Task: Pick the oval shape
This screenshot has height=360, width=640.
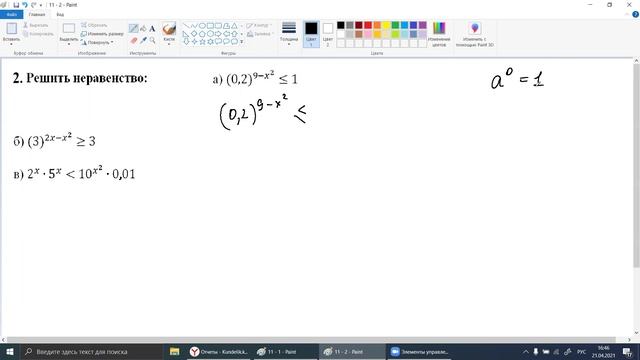Action: pyautogui.click(x=202, y=26)
